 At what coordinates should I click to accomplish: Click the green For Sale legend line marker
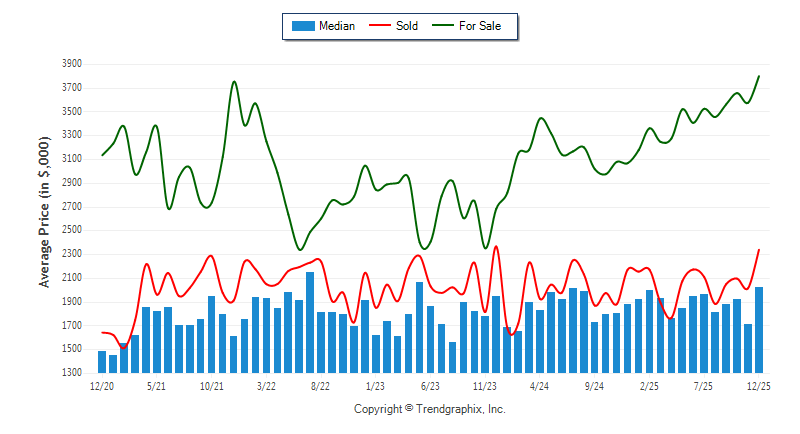[x=443, y=26]
